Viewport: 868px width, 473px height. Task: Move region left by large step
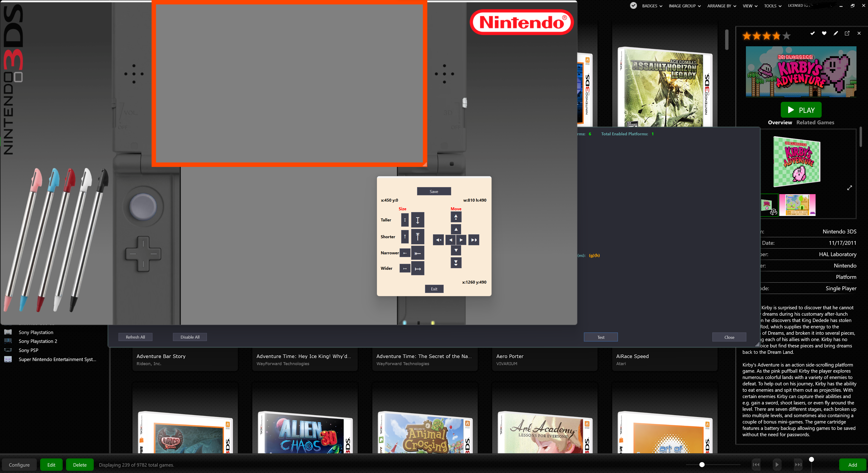438,240
